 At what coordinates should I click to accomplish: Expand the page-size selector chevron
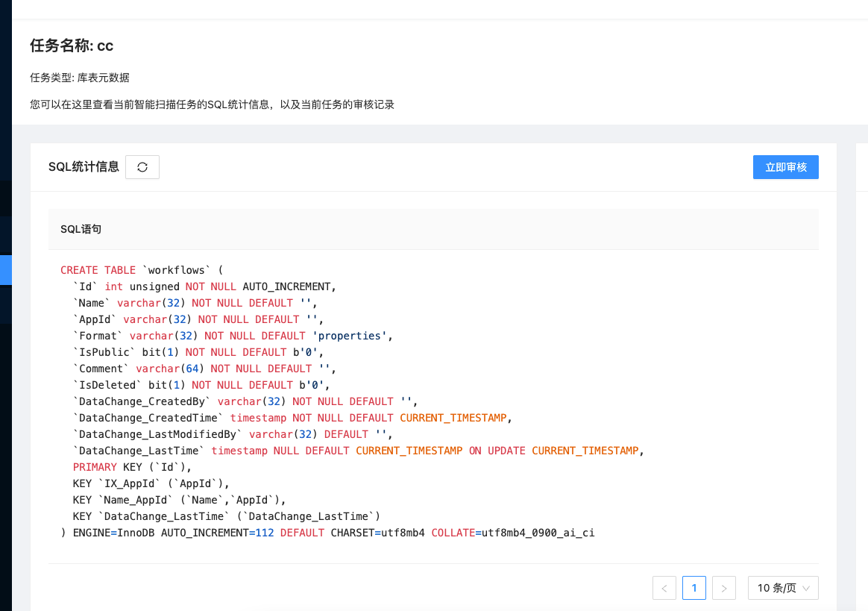806,588
